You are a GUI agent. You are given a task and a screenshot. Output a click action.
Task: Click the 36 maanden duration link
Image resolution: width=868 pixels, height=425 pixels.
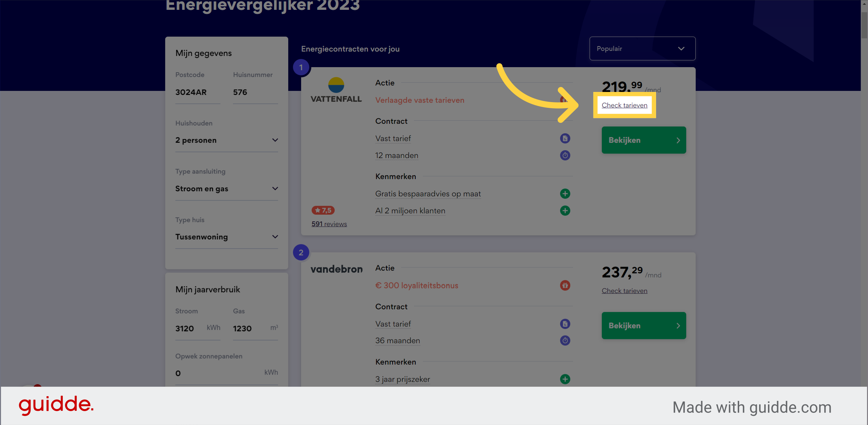click(x=397, y=341)
